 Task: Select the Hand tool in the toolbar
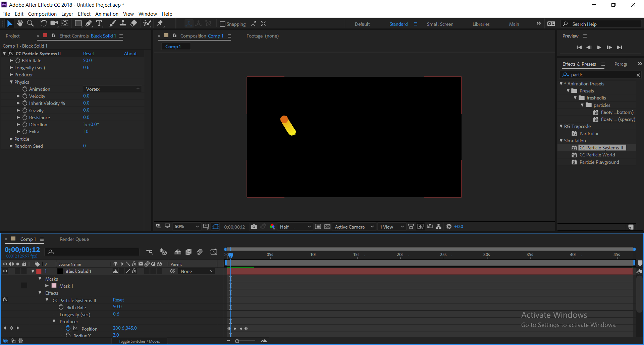click(x=20, y=23)
